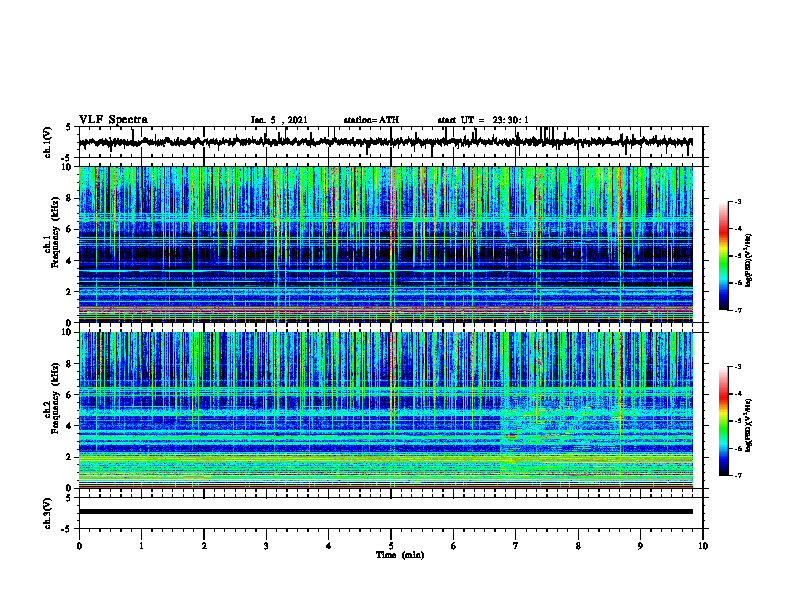Screen dimensions: 792x612
Task: Click the "station=ATH" header text
Action: [371, 120]
